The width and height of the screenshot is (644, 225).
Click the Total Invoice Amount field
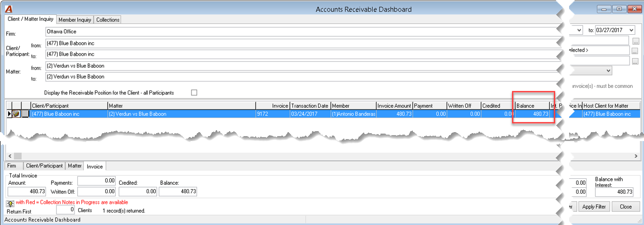(x=27, y=191)
